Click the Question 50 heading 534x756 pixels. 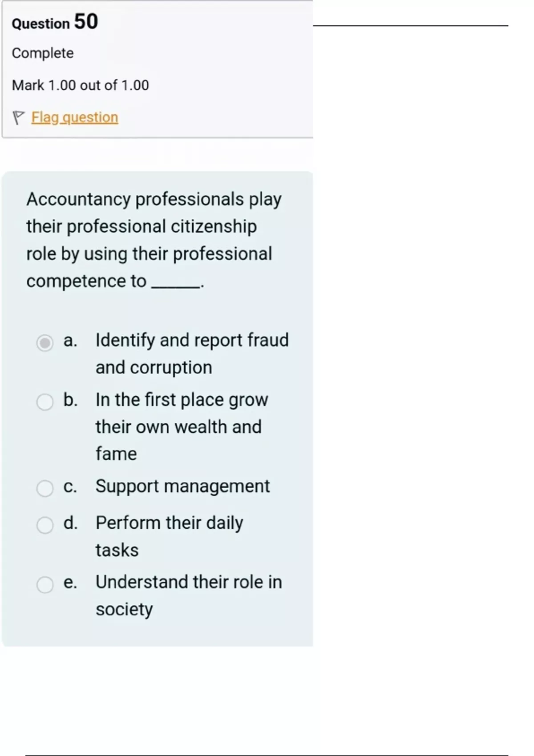click(x=55, y=22)
